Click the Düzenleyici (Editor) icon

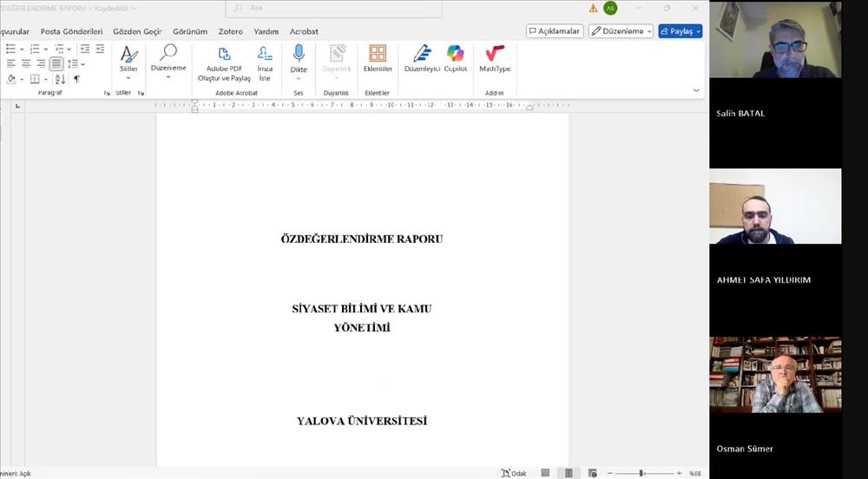point(422,57)
